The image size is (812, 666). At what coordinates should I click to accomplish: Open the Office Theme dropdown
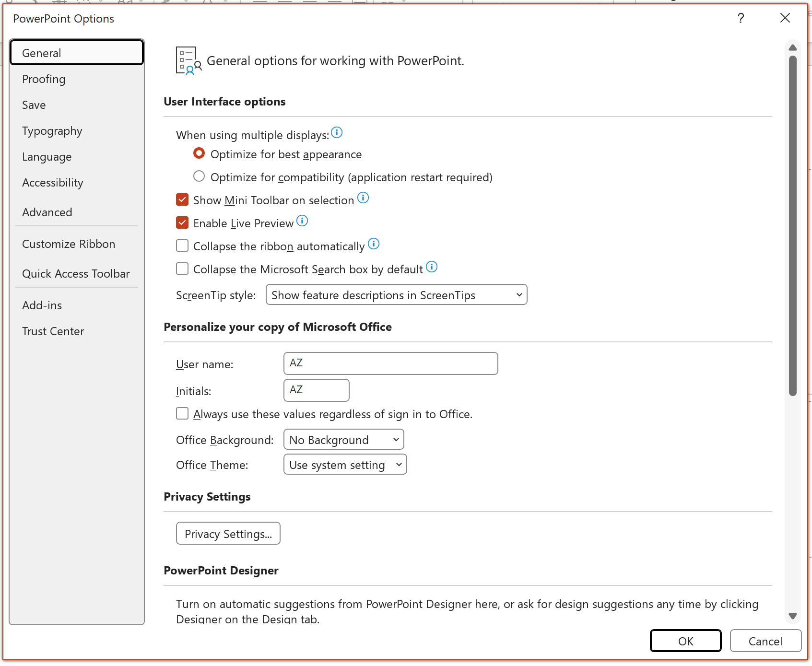pyautogui.click(x=345, y=465)
